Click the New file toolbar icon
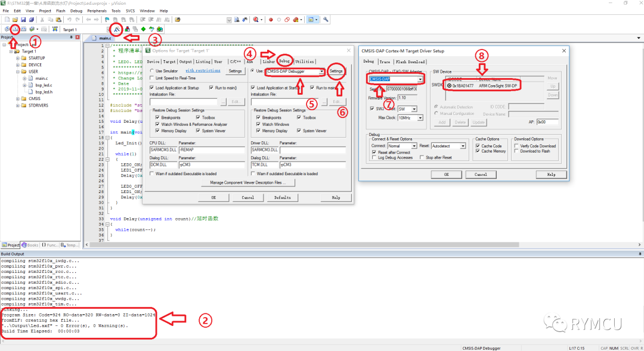The image size is (644, 351). click(7, 20)
